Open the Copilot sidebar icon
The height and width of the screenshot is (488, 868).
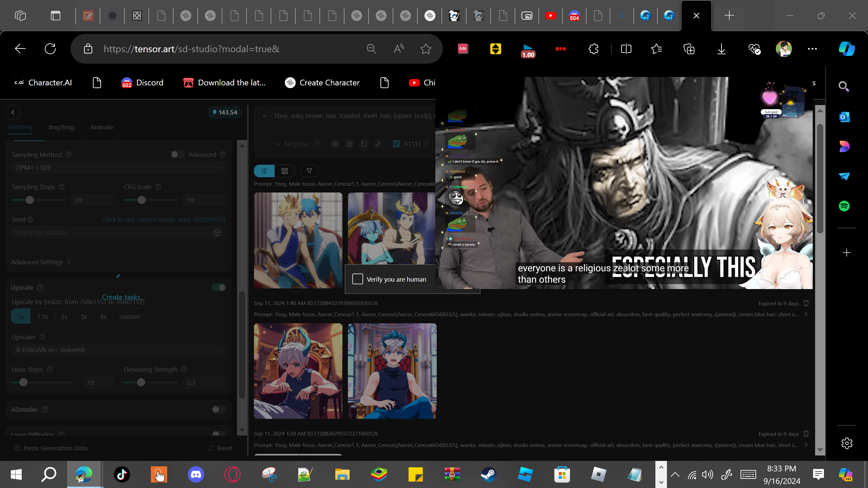click(x=847, y=49)
